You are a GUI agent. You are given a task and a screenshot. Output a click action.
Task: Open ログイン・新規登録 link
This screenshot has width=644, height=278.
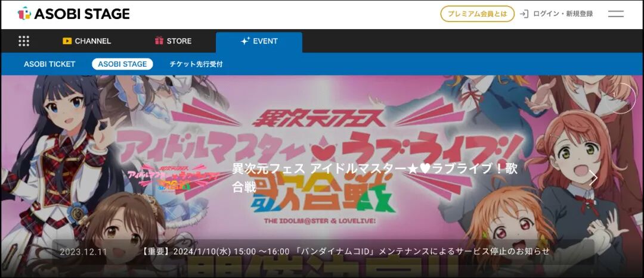point(563,14)
